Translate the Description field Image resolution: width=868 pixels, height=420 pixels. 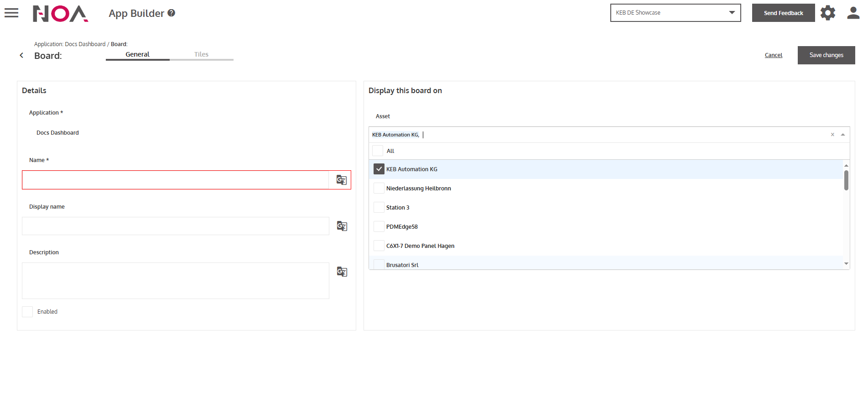tap(342, 272)
